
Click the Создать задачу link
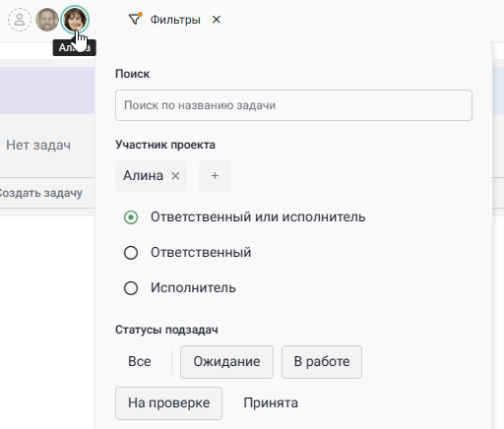point(40,193)
